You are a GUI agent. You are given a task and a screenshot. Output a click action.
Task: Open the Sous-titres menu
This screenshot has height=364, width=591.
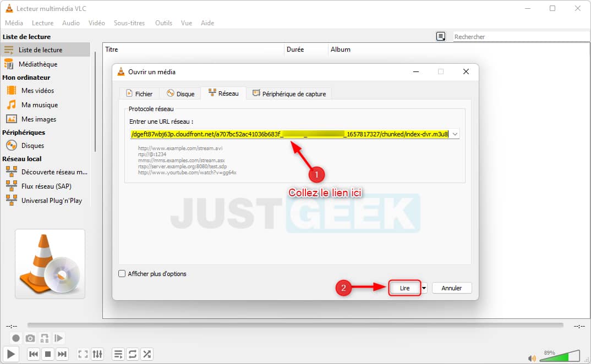pos(129,23)
